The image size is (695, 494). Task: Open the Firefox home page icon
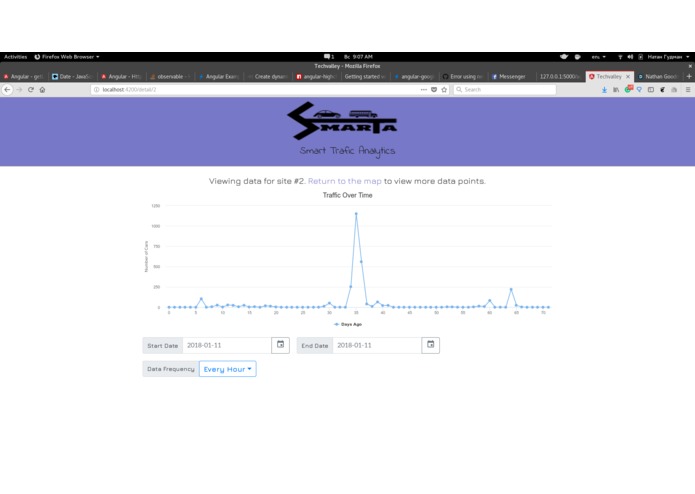coord(43,89)
